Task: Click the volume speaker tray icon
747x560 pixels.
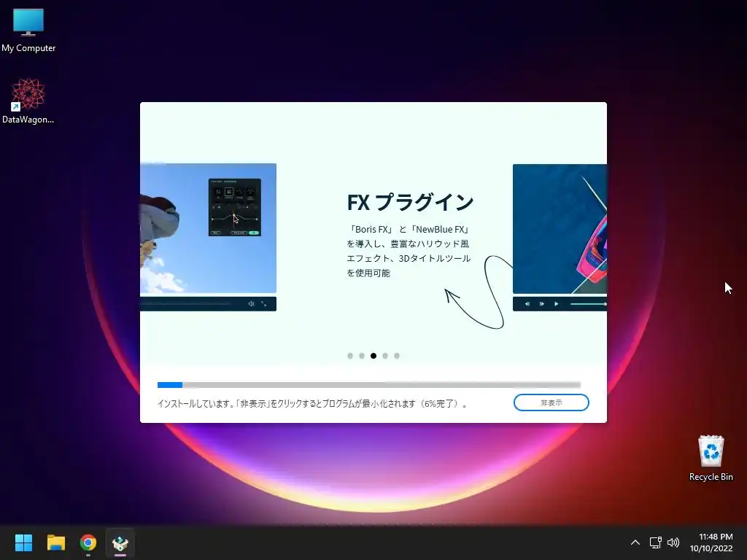Action: point(673,542)
